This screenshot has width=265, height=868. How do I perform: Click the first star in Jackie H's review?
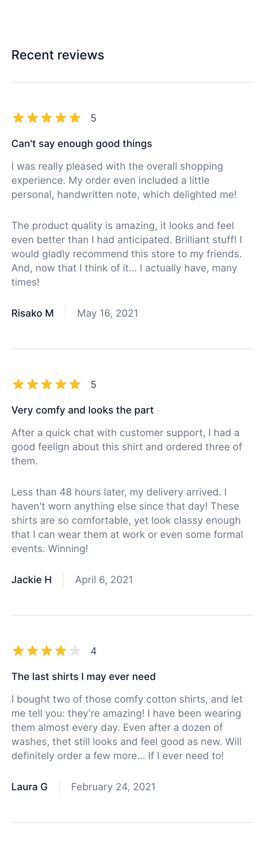click(x=18, y=384)
